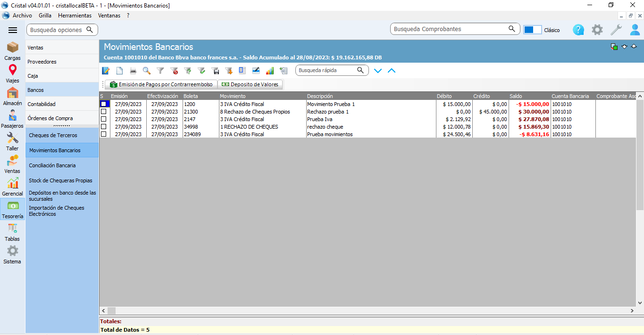Viewport: 644px width, 335px height.
Task: Select the checkbox for Prueba movimientos row
Action: click(104, 134)
